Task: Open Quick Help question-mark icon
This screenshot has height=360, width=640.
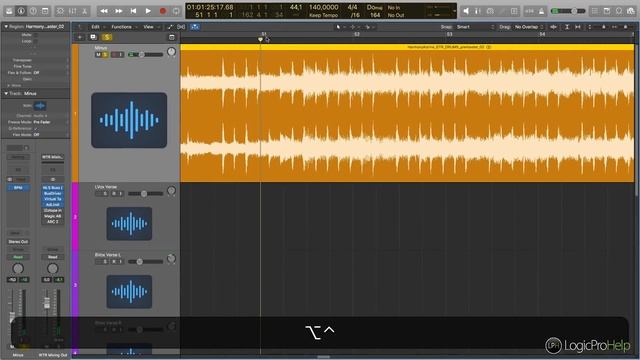Action: (x=33, y=11)
